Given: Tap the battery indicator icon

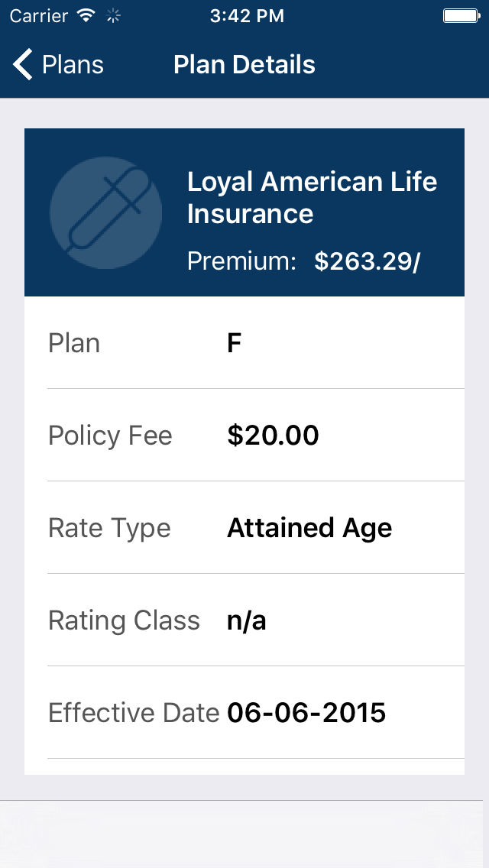Looking at the screenshot, I should [x=461, y=15].
